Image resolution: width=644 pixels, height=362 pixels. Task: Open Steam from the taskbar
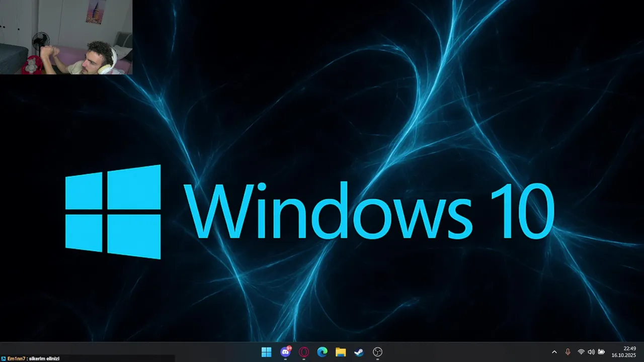[x=359, y=352]
